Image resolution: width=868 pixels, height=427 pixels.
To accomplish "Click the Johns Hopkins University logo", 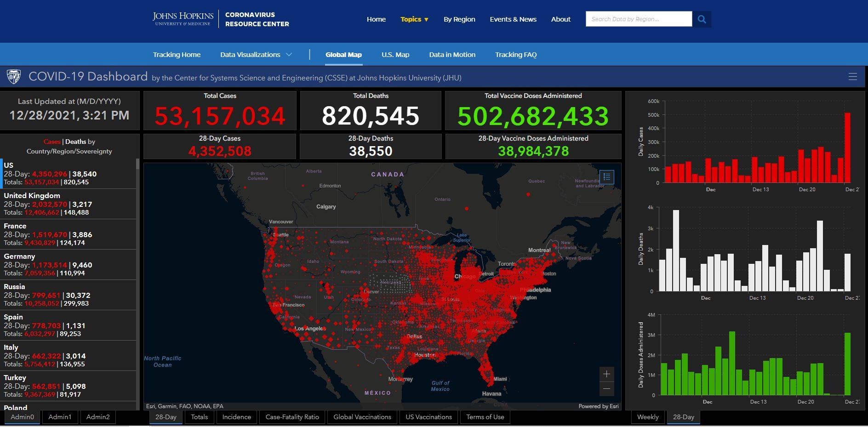I will point(183,19).
